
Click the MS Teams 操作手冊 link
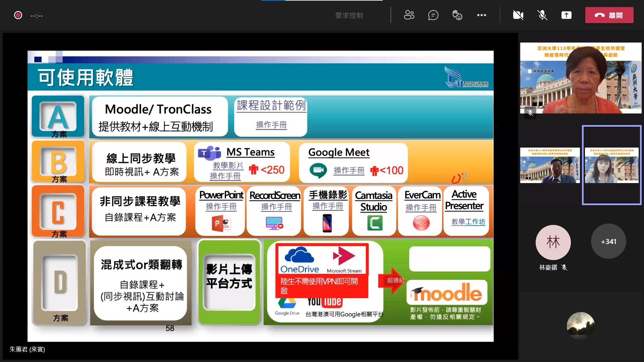click(225, 176)
